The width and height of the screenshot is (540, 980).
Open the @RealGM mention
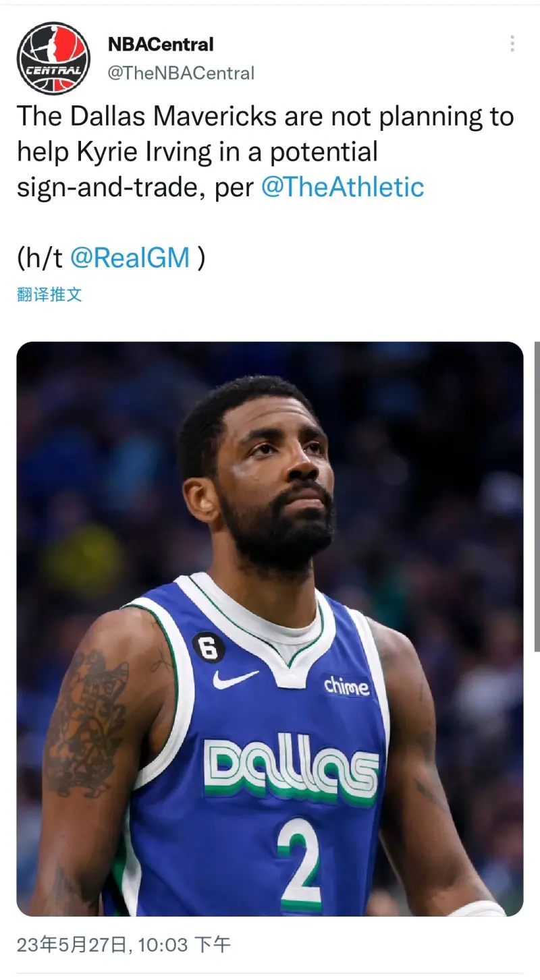130,258
